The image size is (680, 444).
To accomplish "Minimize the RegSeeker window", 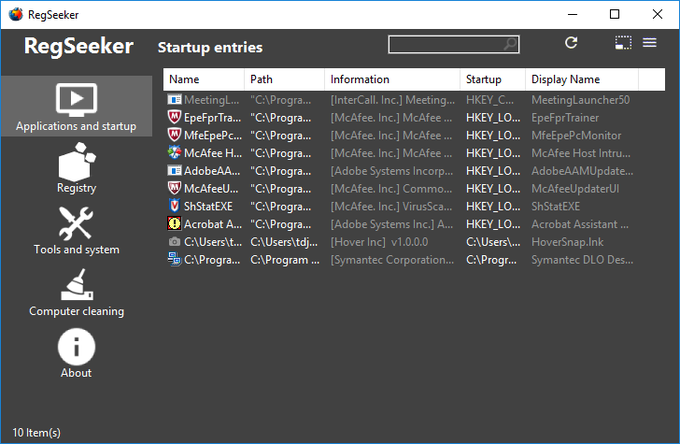I will coord(572,14).
